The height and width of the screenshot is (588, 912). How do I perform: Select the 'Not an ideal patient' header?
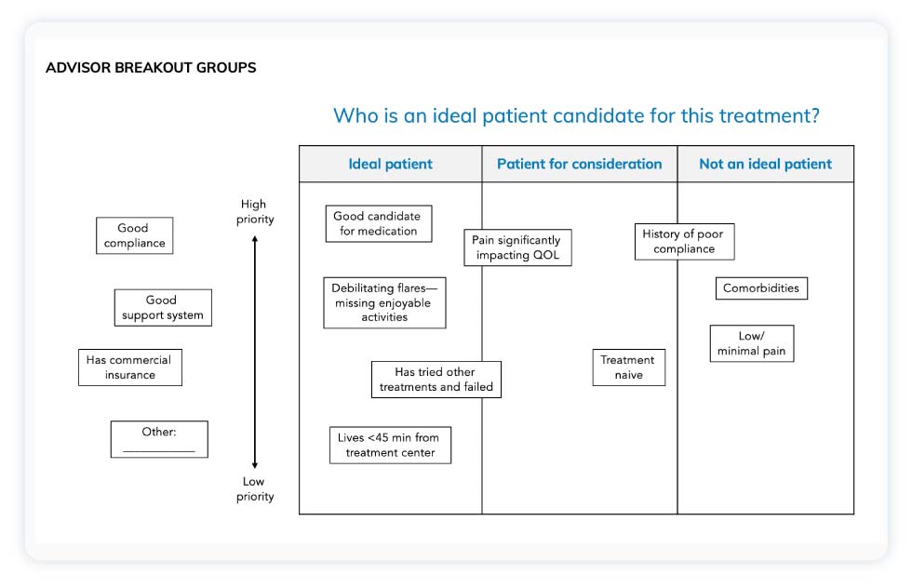pyautogui.click(x=765, y=164)
